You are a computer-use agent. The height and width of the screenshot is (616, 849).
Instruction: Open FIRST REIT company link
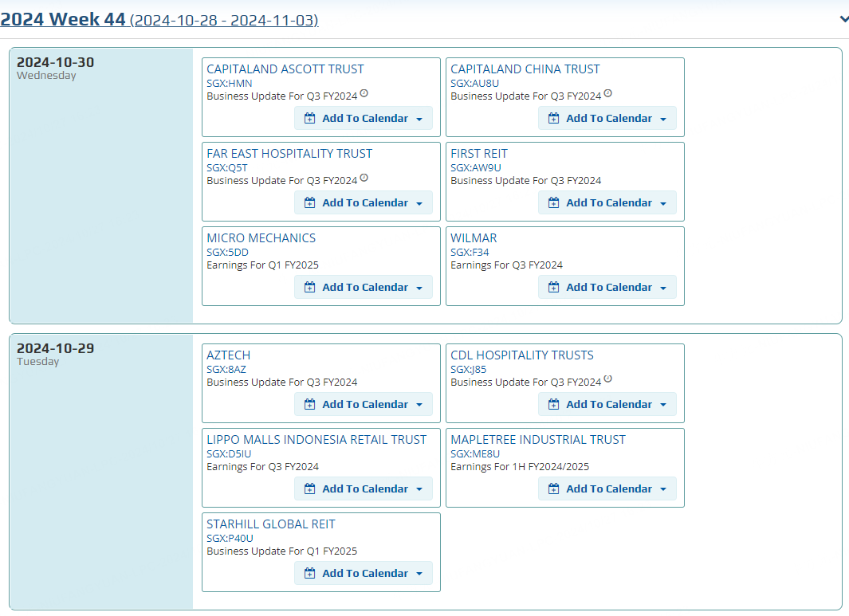pyautogui.click(x=478, y=154)
